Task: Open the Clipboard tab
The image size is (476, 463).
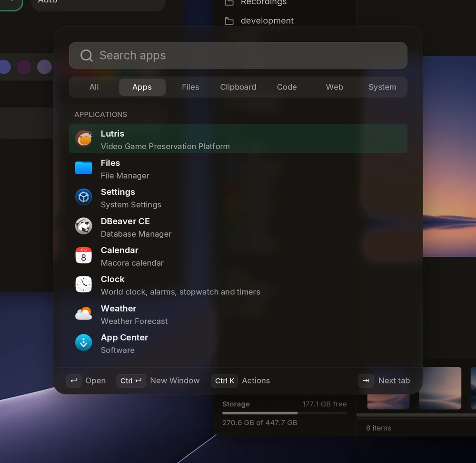Action: (238, 87)
